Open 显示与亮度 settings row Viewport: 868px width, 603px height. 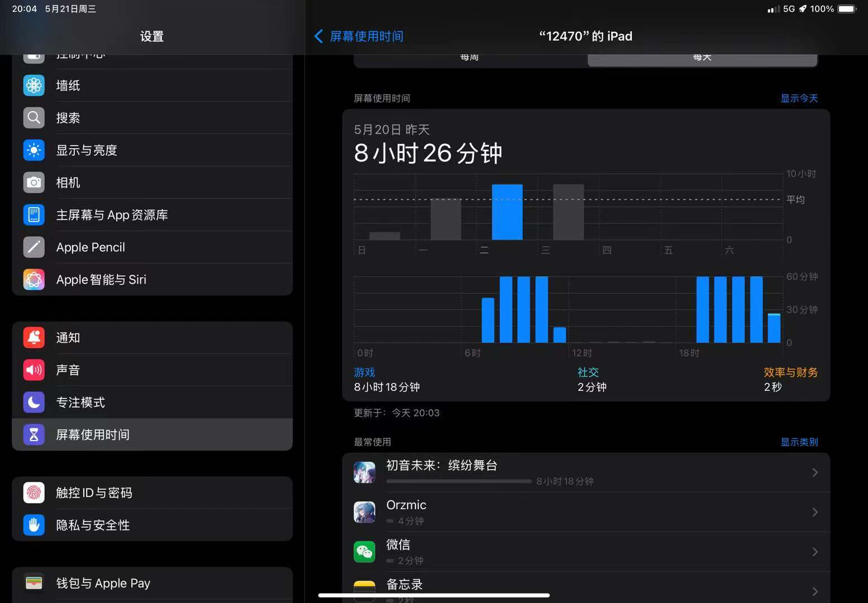click(152, 150)
